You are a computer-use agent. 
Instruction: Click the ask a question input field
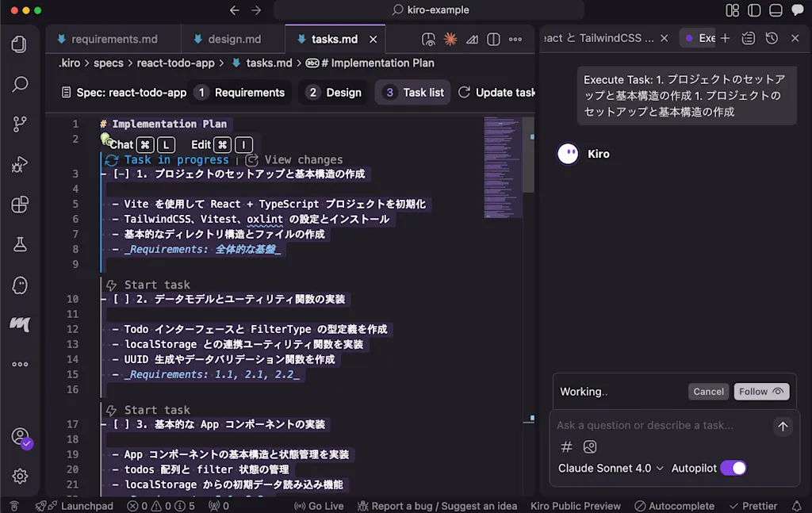(663, 425)
